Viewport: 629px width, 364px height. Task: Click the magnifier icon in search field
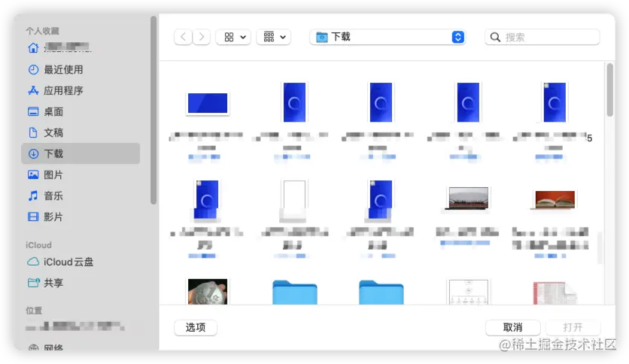tap(495, 38)
